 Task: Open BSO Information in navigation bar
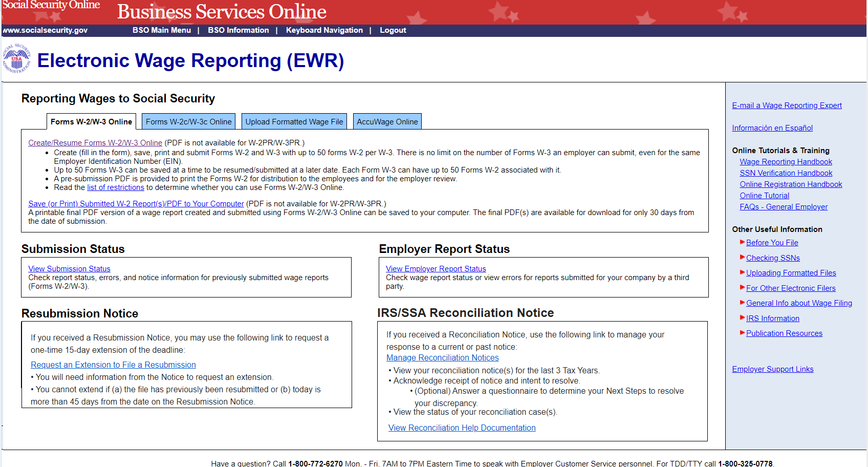(x=238, y=30)
